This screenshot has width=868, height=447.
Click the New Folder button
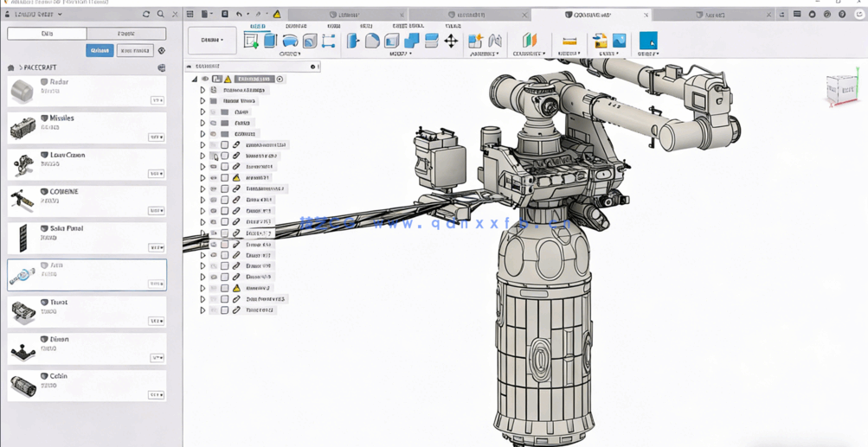[x=135, y=51]
